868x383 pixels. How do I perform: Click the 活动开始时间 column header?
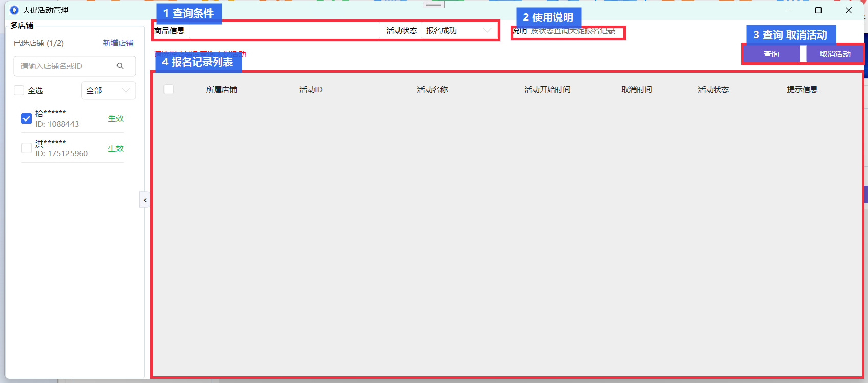pyautogui.click(x=547, y=90)
